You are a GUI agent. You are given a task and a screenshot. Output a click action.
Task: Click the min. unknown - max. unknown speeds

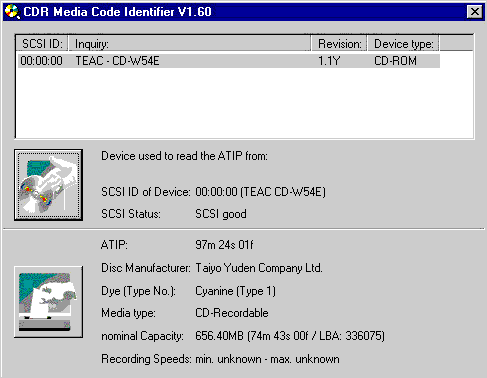pyautogui.click(x=267, y=359)
